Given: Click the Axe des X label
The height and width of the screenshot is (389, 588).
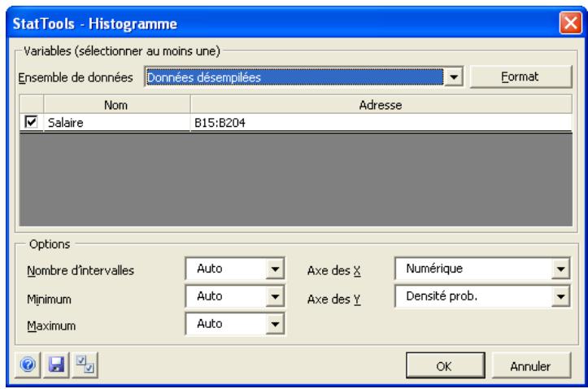Looking at the screenshot, I should pos(333,270).
